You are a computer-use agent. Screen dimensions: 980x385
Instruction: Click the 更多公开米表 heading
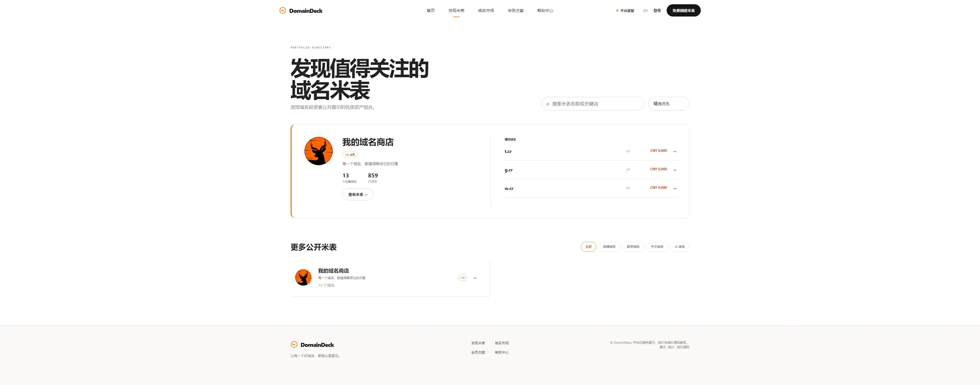click(x=313, y=247)
